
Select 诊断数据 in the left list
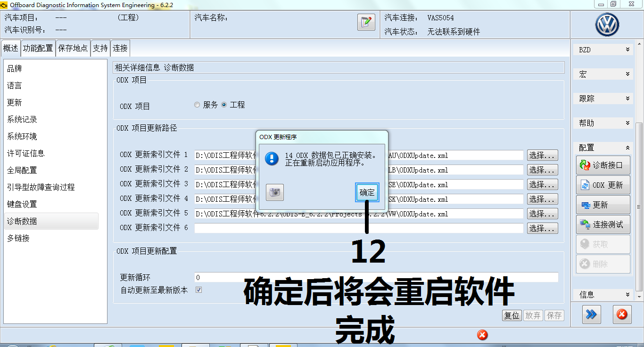[51, 221]
